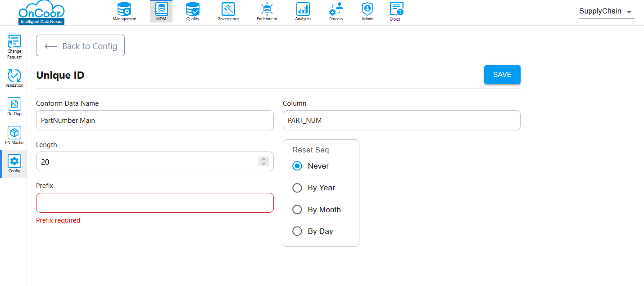644x286 pixels.
Task: Click the Reset Seq group label
Action: tap(311, 150)
